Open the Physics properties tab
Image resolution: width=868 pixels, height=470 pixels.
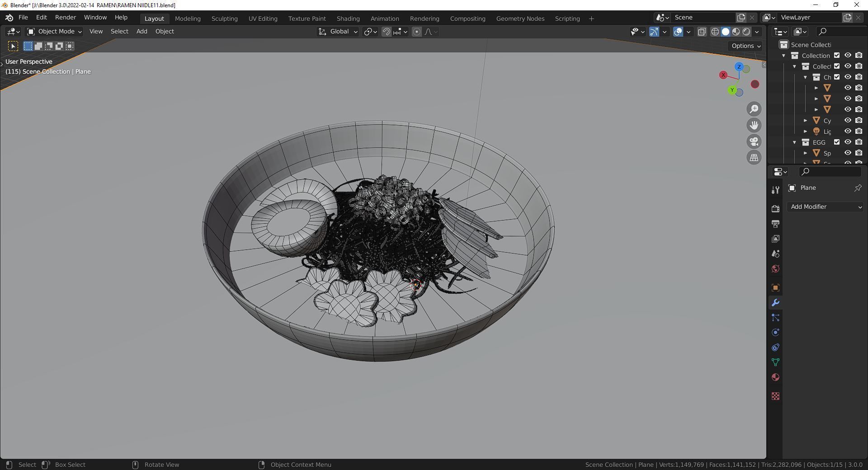775,332
